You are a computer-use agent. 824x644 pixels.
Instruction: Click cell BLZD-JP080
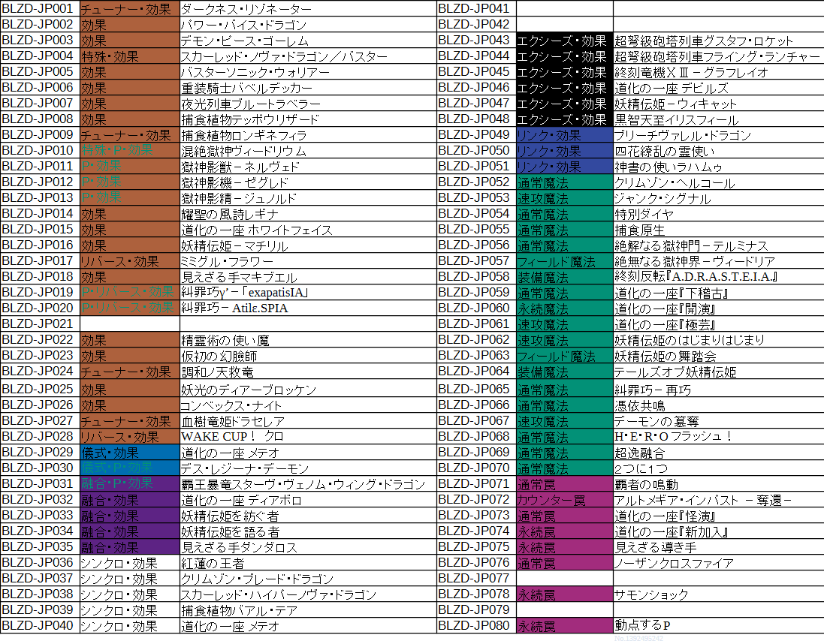point(475,626)
